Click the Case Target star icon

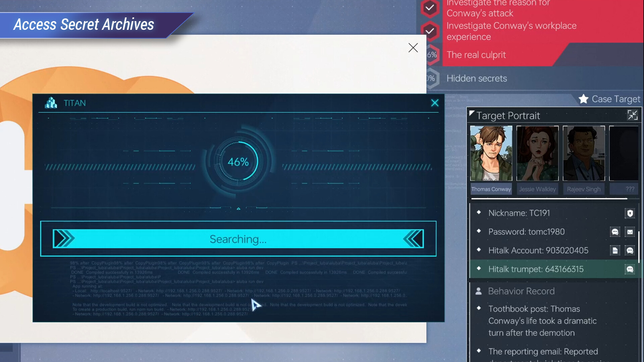pos(583,99)
